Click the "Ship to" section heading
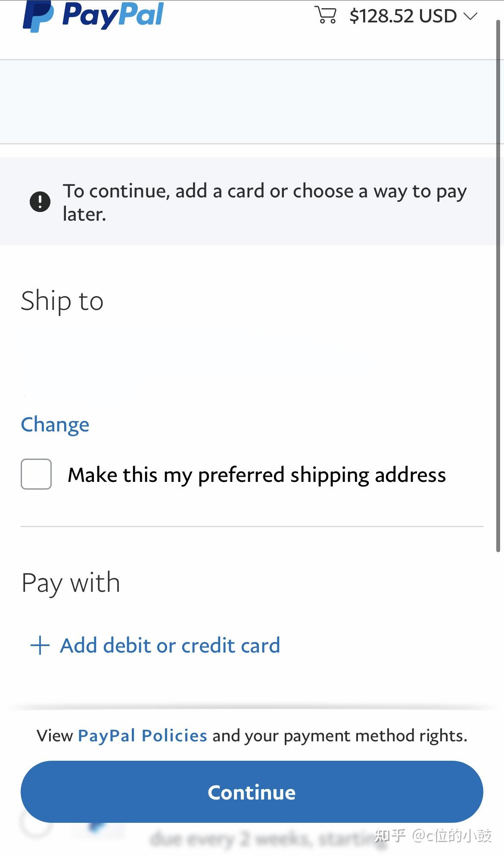The width and height of the screenshot is (504, 856). pos(62,301)
